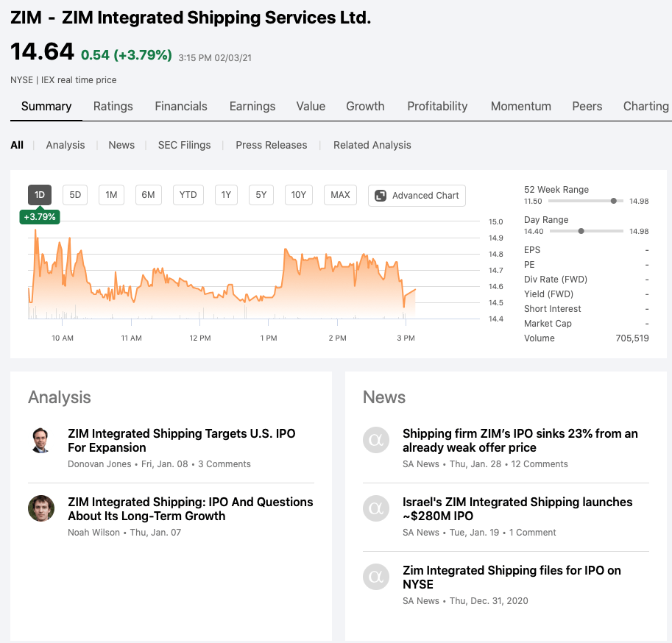
Task: Filter by Press Releases
Action: click(272, 145)
